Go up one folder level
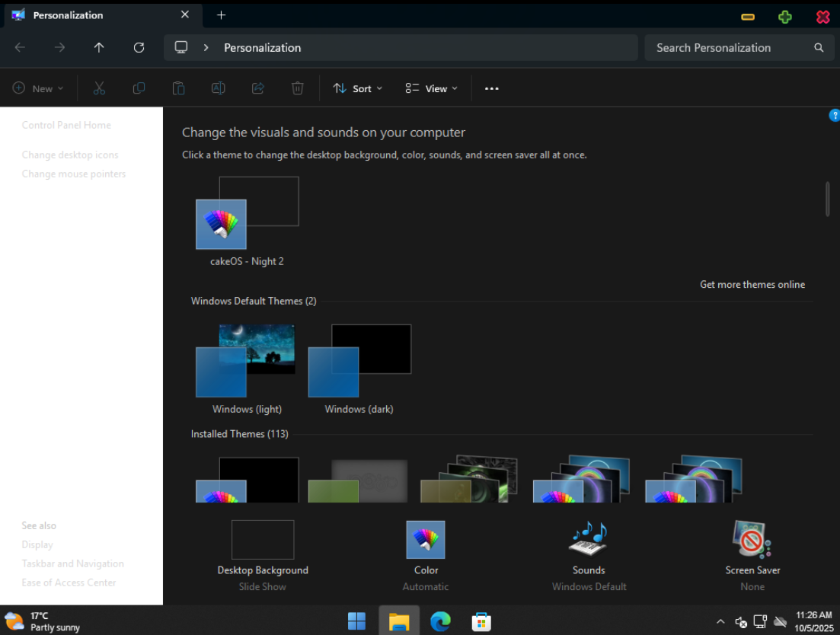Viewport: 840px width, 635px height. tap(99, 47)
